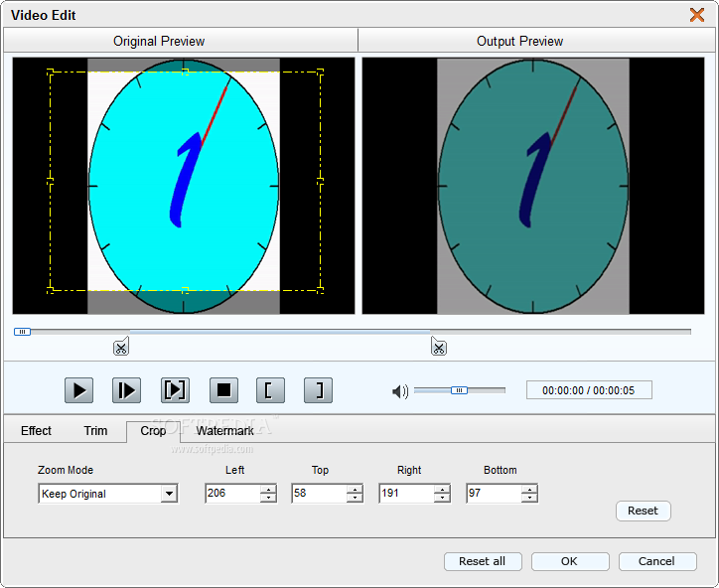719x588 pixels.
Task: Click the Top crop value field
Action: point(320,493)
